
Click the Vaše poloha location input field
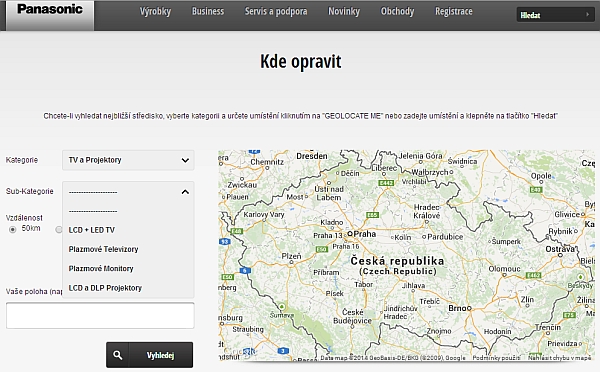(x=100, y=315)
